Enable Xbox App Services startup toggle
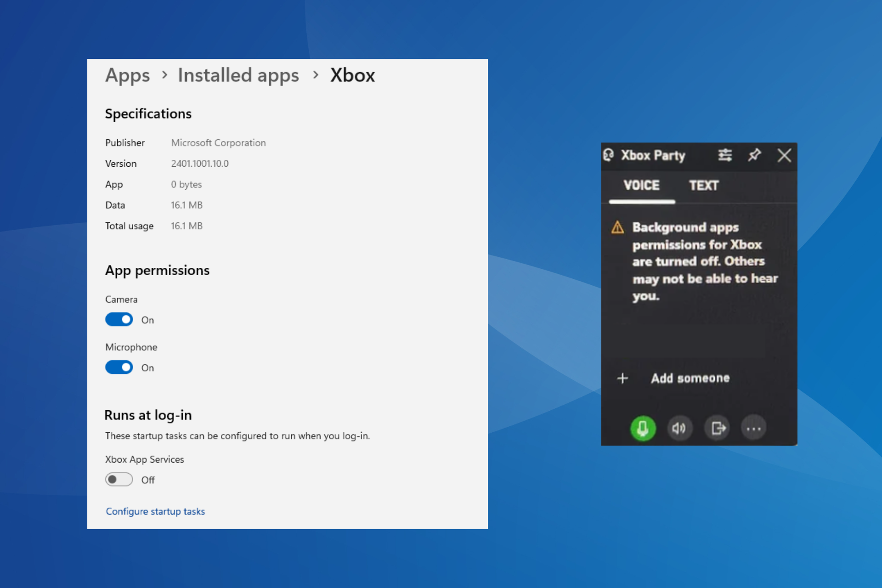Screen dimensions: 882x588 [119, 480]
